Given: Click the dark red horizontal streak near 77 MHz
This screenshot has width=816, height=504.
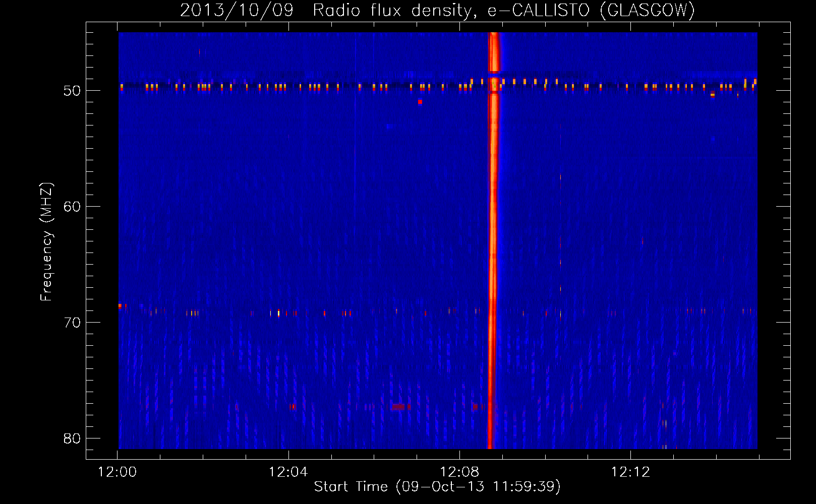Looking at the screenshot, I should click(x=399, y=407).
